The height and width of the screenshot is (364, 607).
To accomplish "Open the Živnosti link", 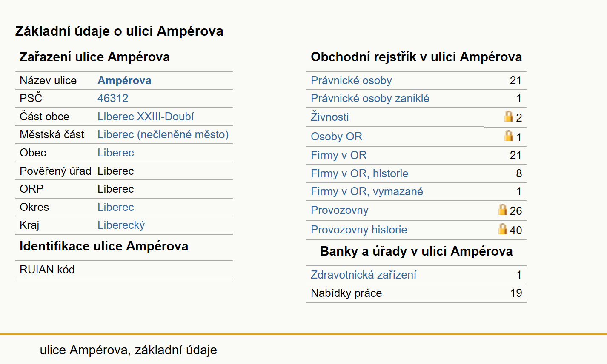I will [329, 117].
